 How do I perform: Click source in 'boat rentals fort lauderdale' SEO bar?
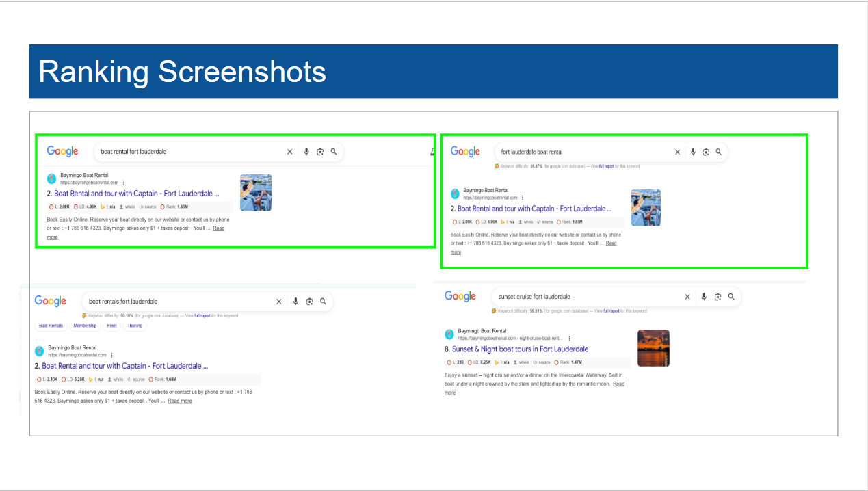(135, 379)
